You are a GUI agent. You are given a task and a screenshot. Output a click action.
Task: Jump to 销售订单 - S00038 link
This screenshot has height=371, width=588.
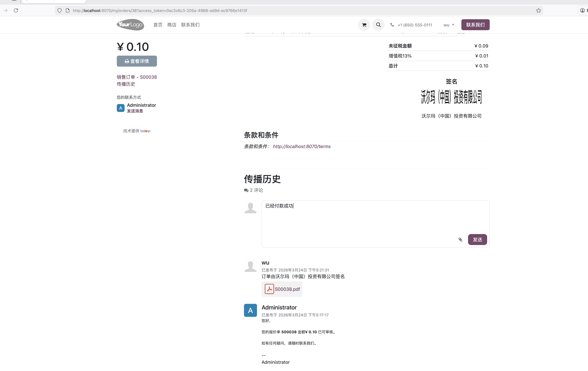137,77
